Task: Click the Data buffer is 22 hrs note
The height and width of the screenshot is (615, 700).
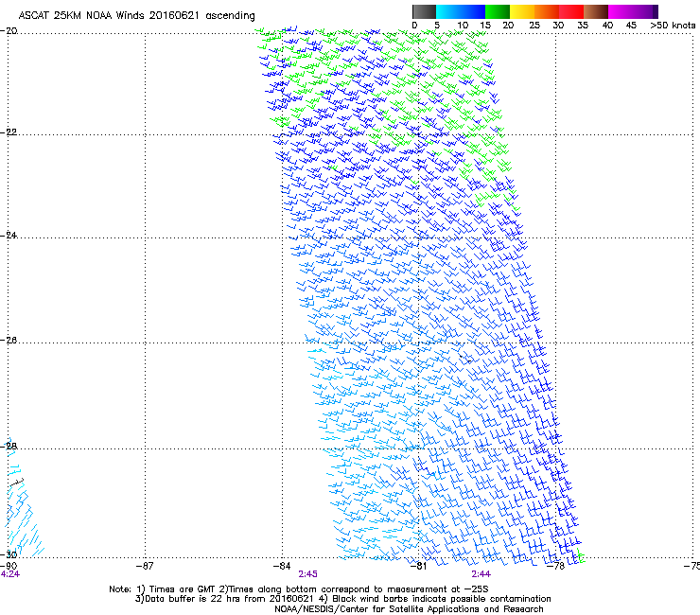Action: pyautogui.click(x=224, y=599)
